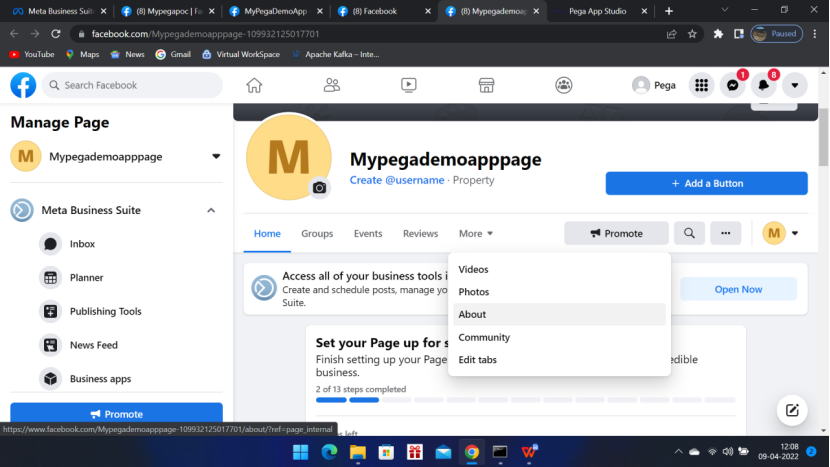The height and width of the screenshot is (467, 830).
Task: Open the More tab dropdown
Action: click(x=476, y=234)
